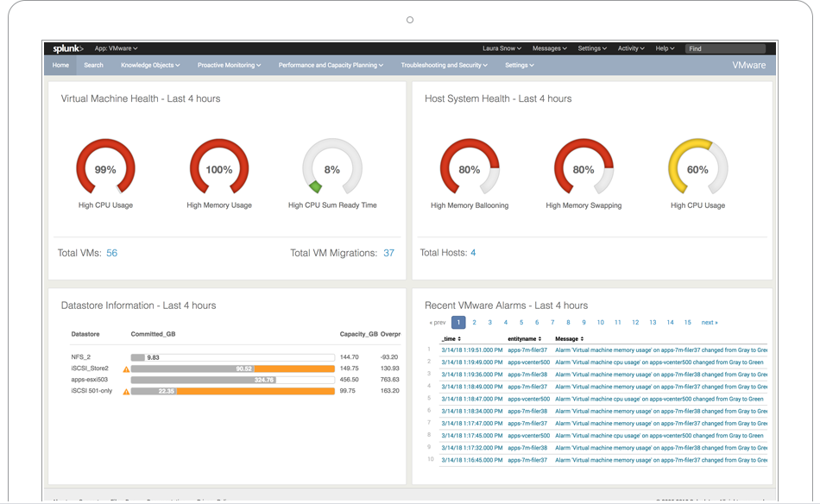
Task: Click Virtual Machine Health panel title
Action: [x=141, y=98]
